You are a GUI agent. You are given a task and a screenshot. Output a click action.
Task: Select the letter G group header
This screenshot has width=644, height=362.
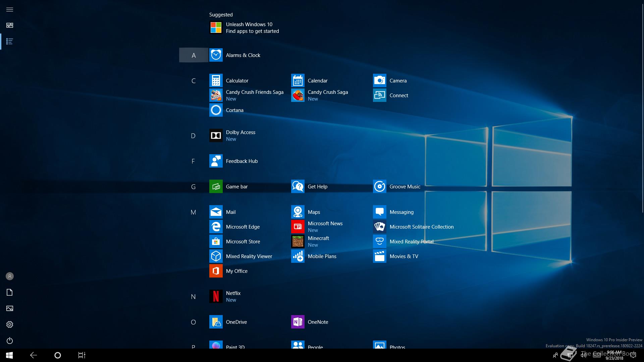[x=193, y=187]
